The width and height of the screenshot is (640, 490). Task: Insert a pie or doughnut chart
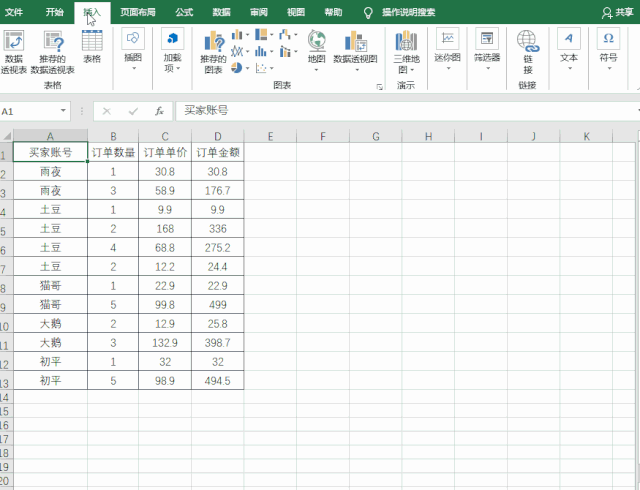[240, 68]
